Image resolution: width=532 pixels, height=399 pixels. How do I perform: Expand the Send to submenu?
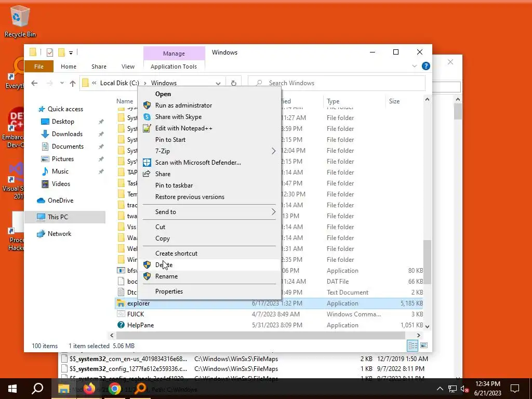(209, 212)
